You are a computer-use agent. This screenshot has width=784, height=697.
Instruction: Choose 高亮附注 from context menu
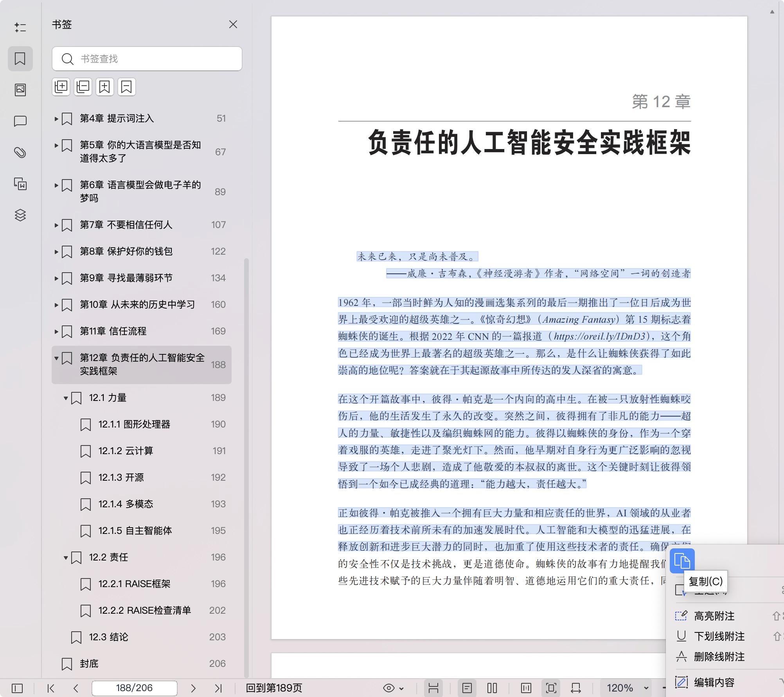(x=714, y=616)
